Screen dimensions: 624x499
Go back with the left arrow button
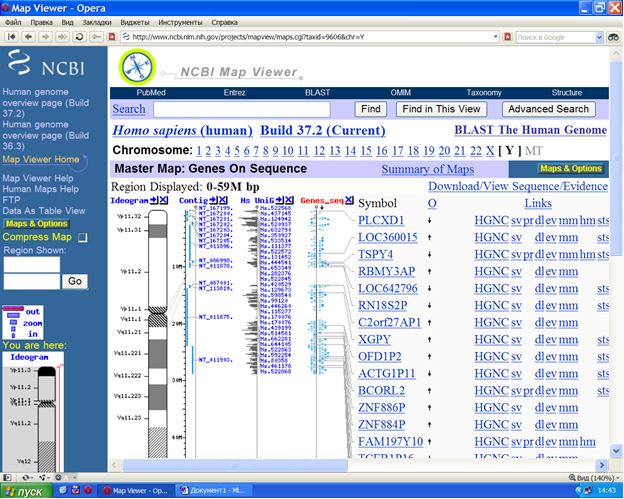tap(28, 37)
